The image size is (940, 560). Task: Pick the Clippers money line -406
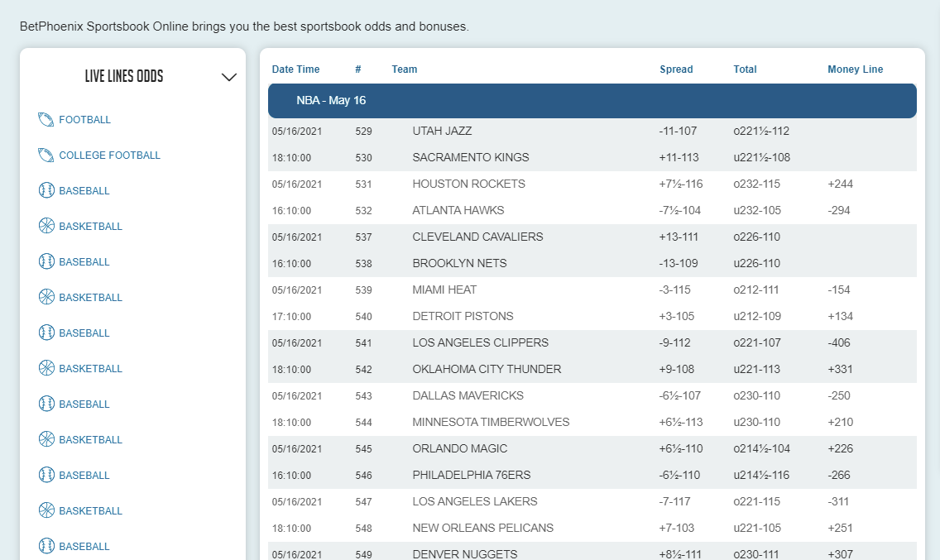(839, 342)
